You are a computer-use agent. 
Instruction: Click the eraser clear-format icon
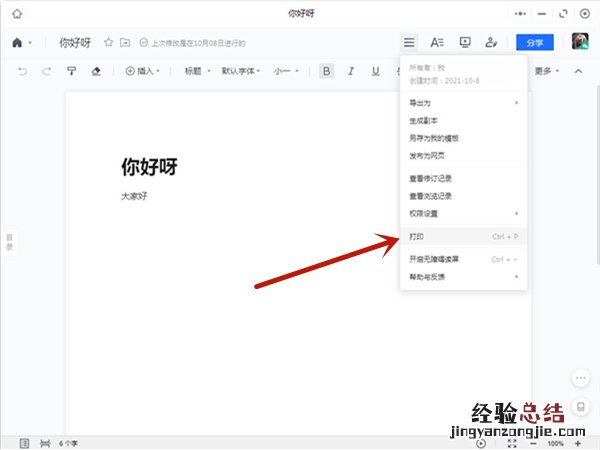[x=96, y=71]
